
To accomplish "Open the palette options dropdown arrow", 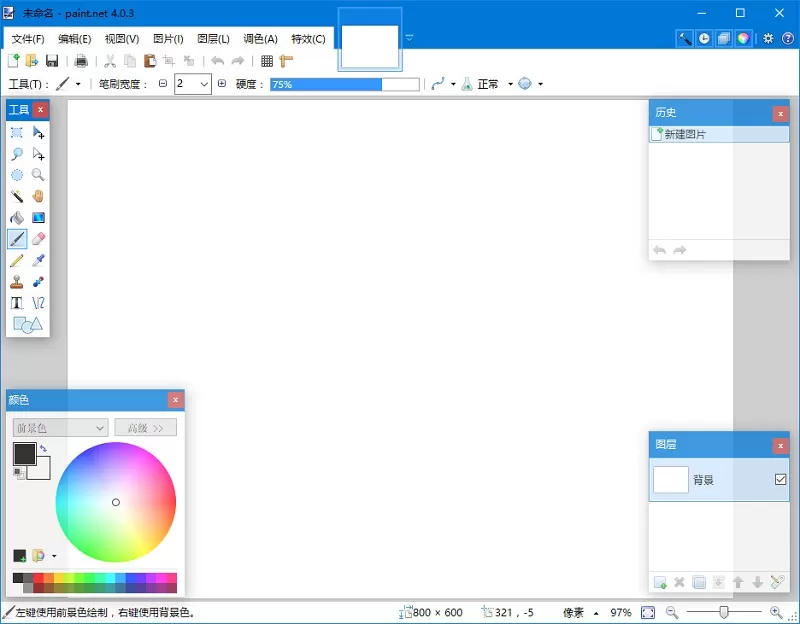I will coord(54,556).
